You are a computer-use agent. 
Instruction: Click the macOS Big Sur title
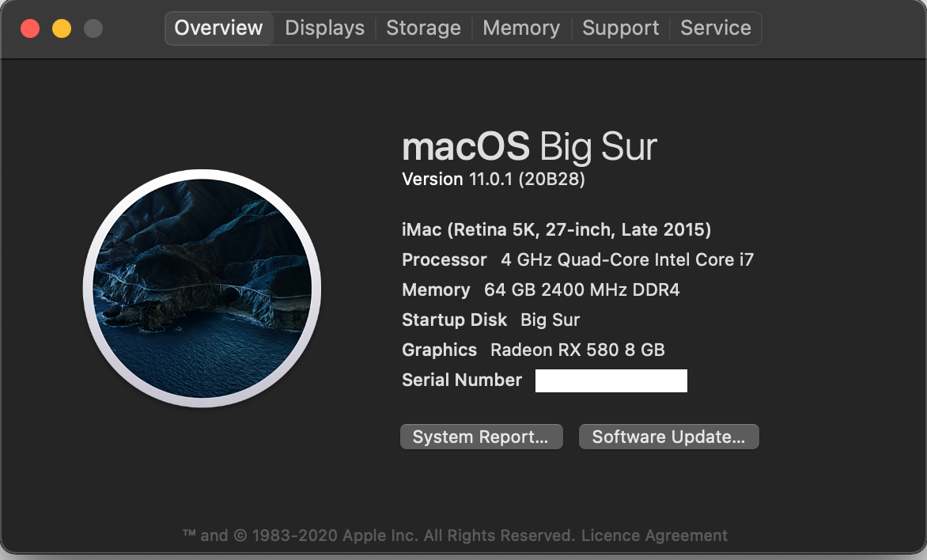529,147
